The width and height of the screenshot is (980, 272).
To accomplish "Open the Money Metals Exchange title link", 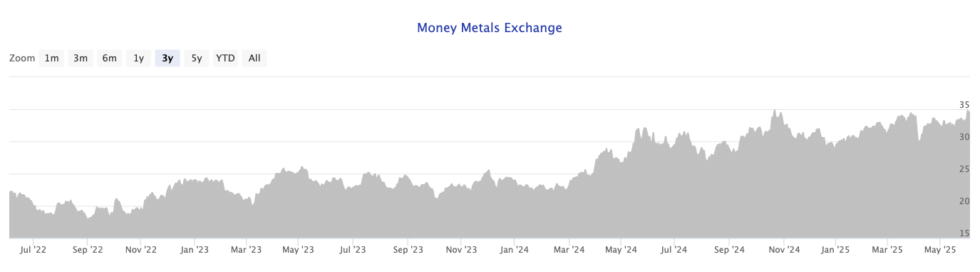I will pyautogui.click(x=490, y=29).
